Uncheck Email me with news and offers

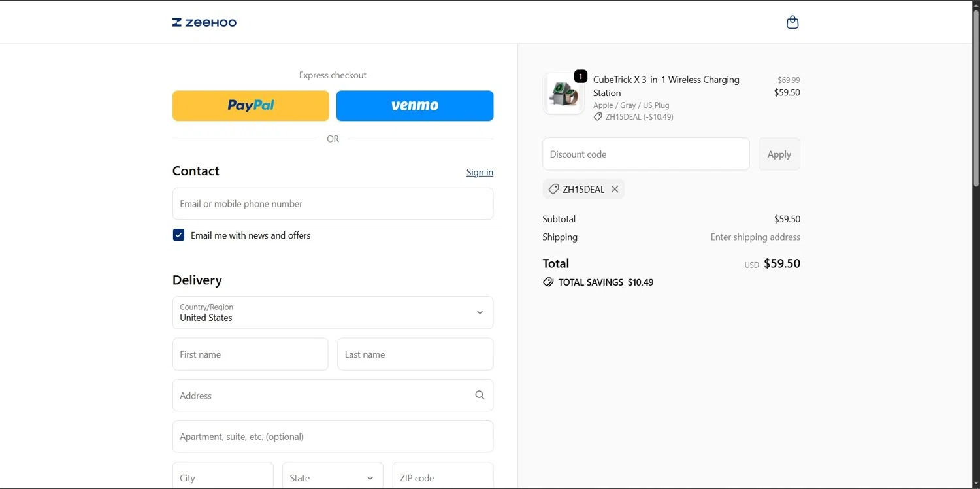pyautogui.click(x=178, y=235)
